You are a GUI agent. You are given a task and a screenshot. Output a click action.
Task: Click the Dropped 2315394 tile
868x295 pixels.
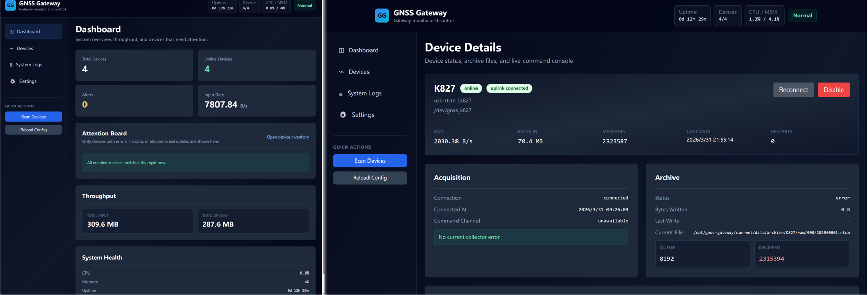[802, 254]
